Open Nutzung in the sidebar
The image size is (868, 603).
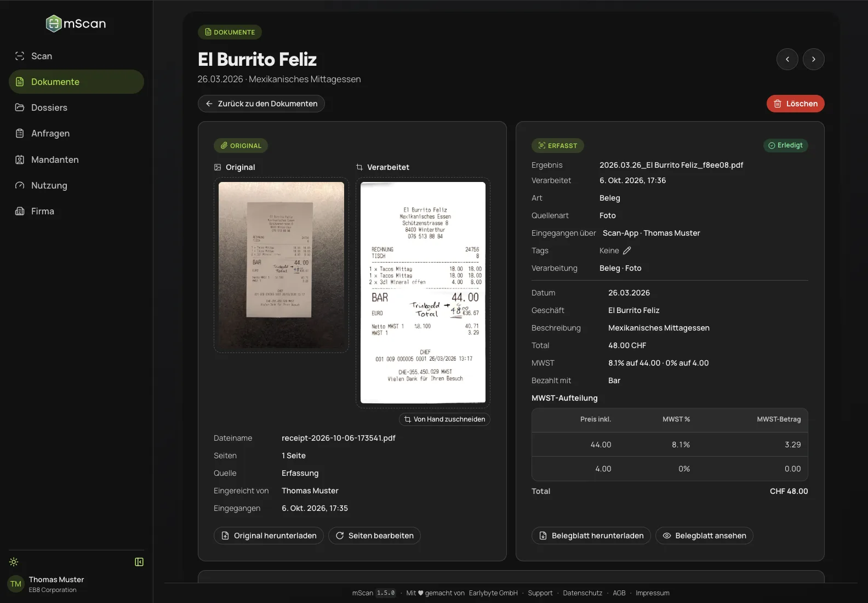pos(76,185)
